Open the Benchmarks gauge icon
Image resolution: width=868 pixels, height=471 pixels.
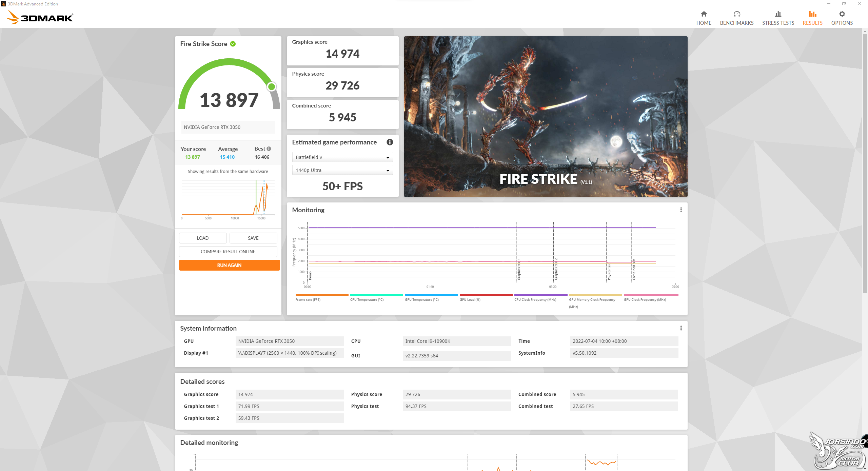tap(736, 14)
